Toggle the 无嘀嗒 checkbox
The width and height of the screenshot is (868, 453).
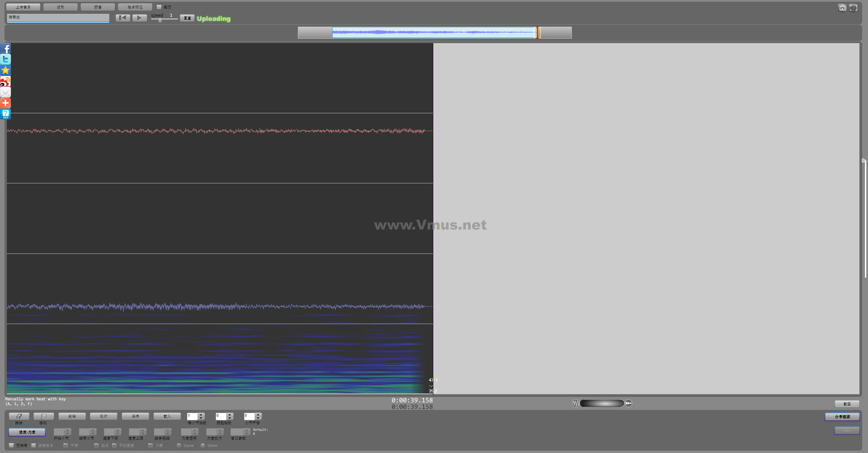tap(12, 445)
